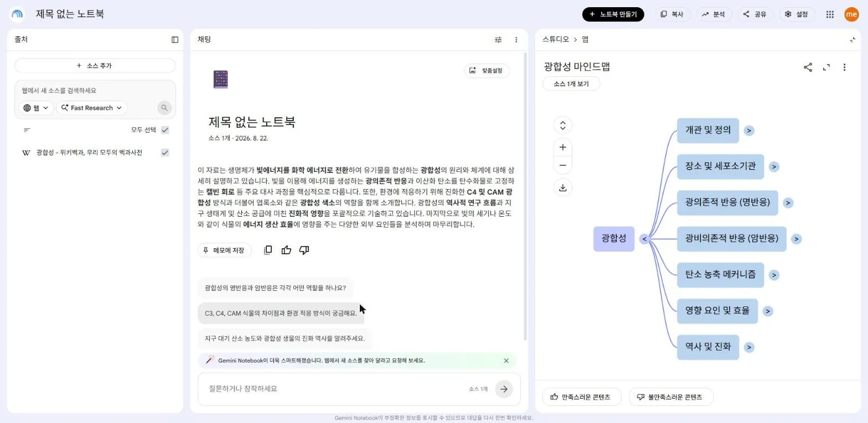The image size is (868, 423).
Task: Open the 웹 source type dropdown
Action: [36, 108]
